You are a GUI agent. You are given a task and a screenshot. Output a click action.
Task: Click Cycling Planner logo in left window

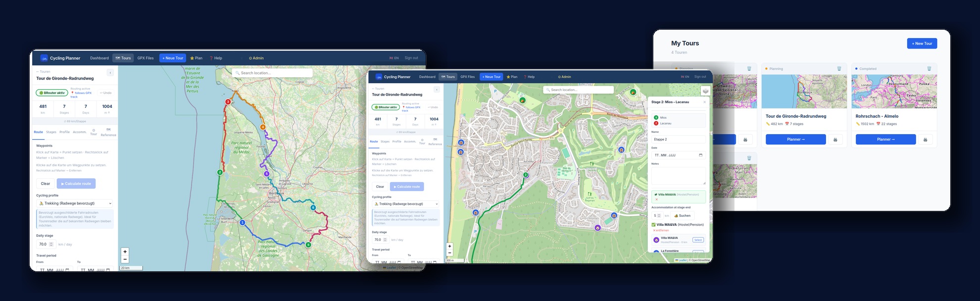[44, 58]
